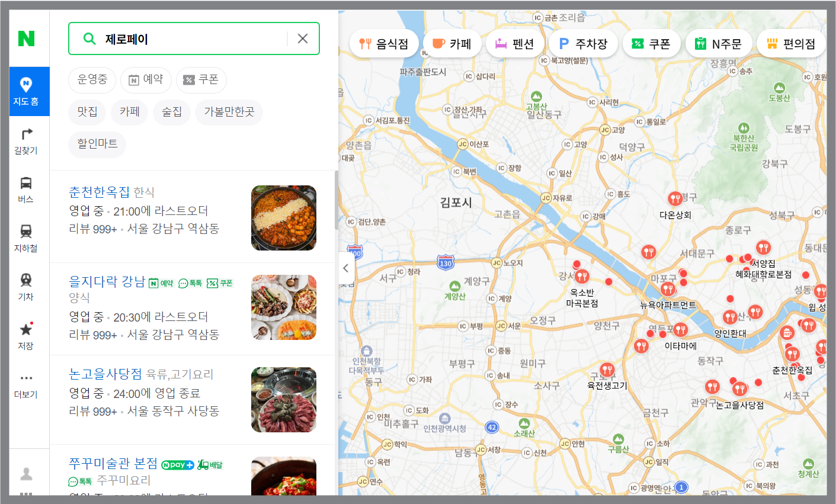Select the 기차 train sidebar icon
The width and height of the screenshot is (836, 504).
pyautogui.click(x=26, y=287)
